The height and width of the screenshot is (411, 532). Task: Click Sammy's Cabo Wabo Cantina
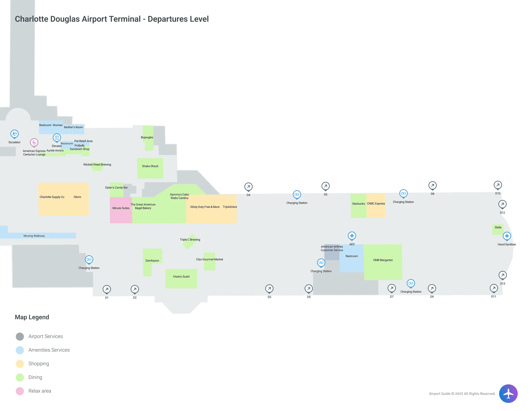179,196
